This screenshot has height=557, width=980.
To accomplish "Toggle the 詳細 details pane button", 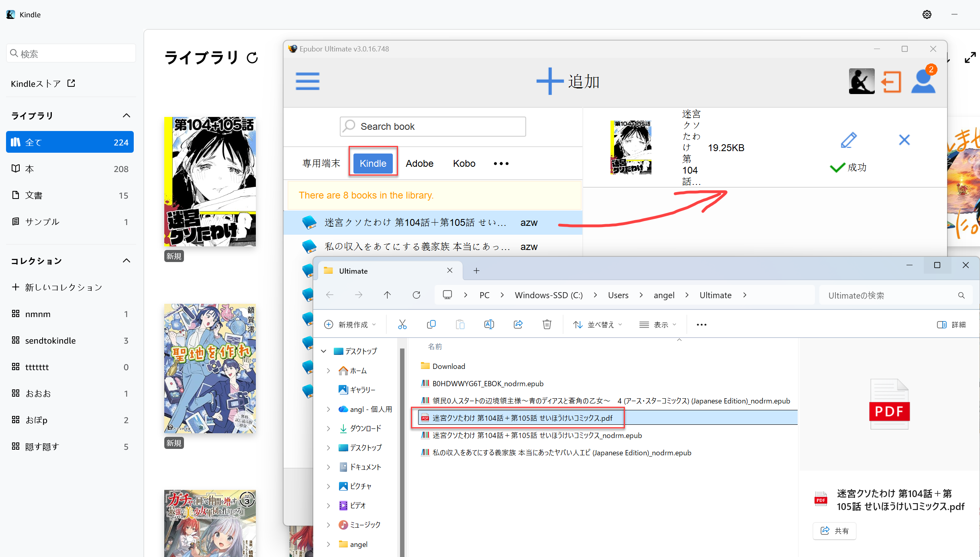I will (x=951, y=324).
